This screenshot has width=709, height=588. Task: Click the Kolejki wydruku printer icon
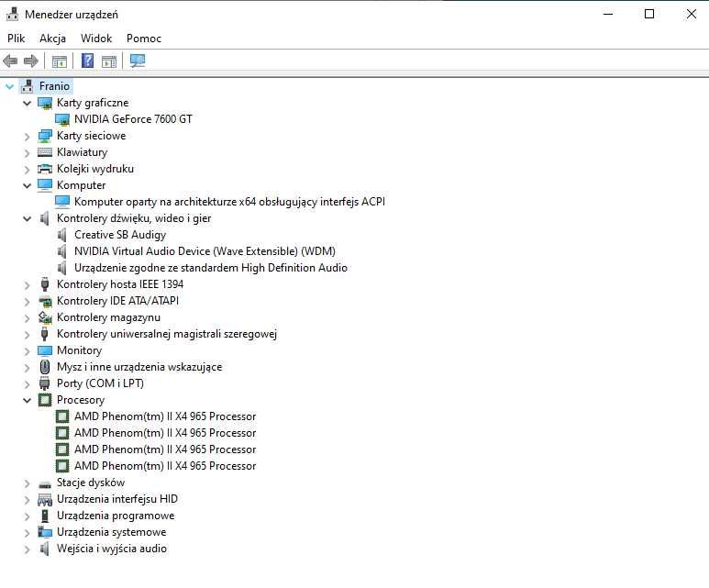pos(45,169)
